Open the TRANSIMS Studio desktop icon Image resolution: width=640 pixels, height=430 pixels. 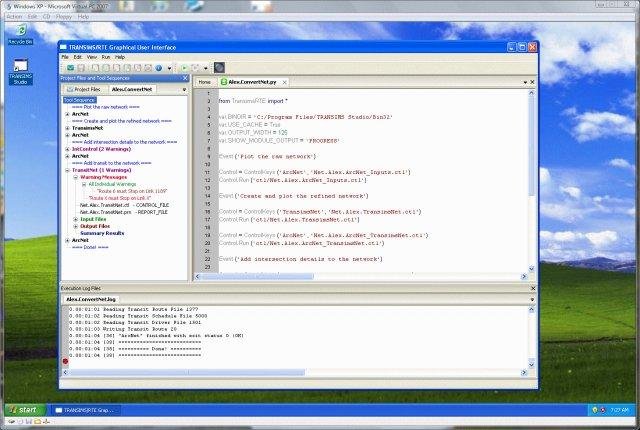[20, 72]
